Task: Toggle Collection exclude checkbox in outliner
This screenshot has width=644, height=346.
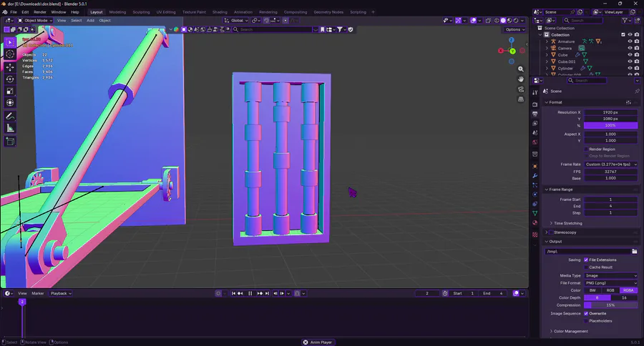Action: (623, 35)
